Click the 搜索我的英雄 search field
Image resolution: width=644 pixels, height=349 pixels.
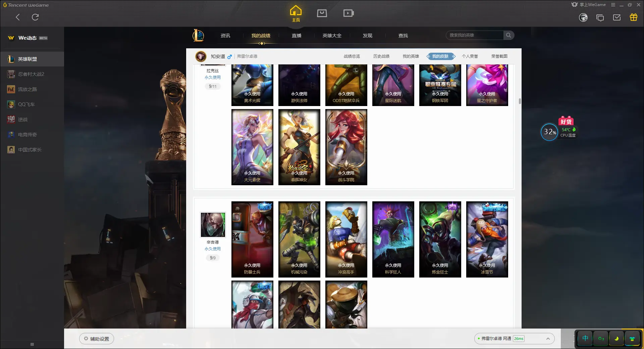tap(475, 35)
